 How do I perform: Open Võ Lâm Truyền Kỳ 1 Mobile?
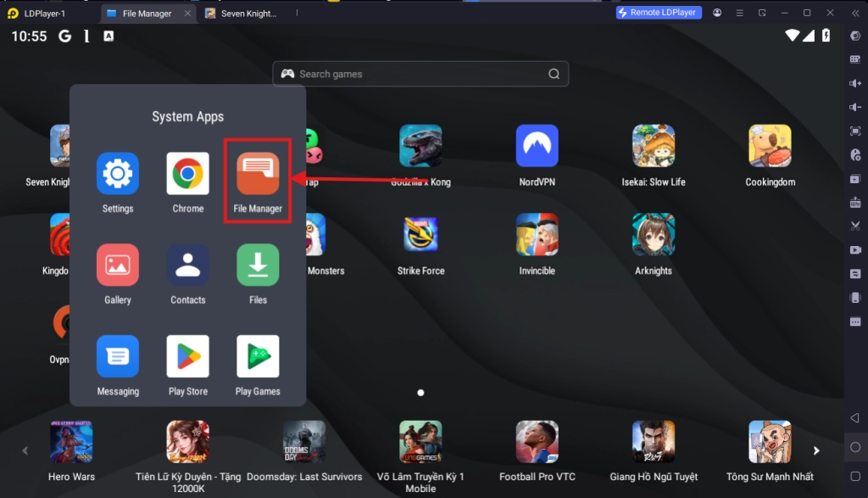point(420,441)
